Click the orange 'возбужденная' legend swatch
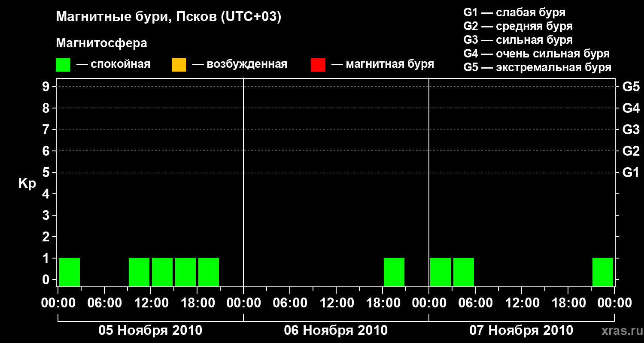The image size is (644, 343). click(179, 65)
